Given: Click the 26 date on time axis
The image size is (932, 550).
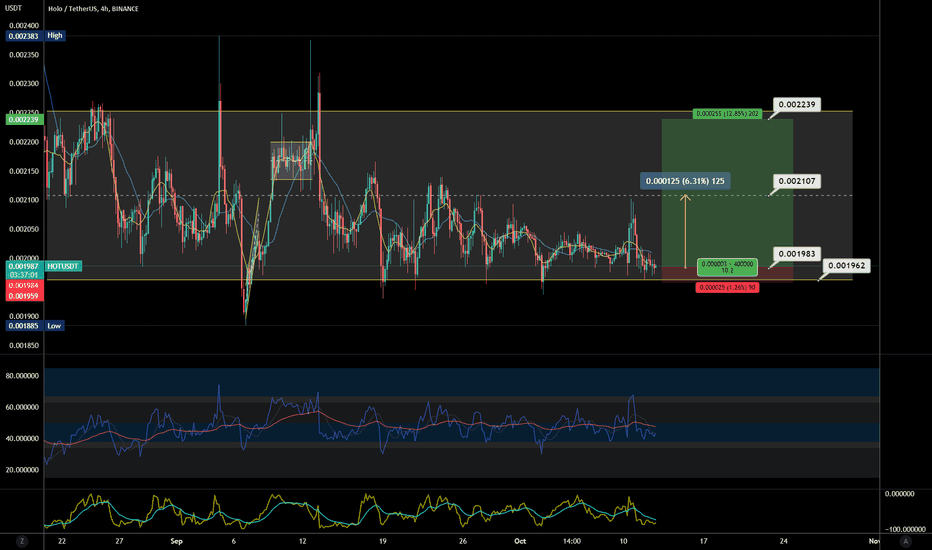Looking at the screenshot, I should tap(463, 541).
